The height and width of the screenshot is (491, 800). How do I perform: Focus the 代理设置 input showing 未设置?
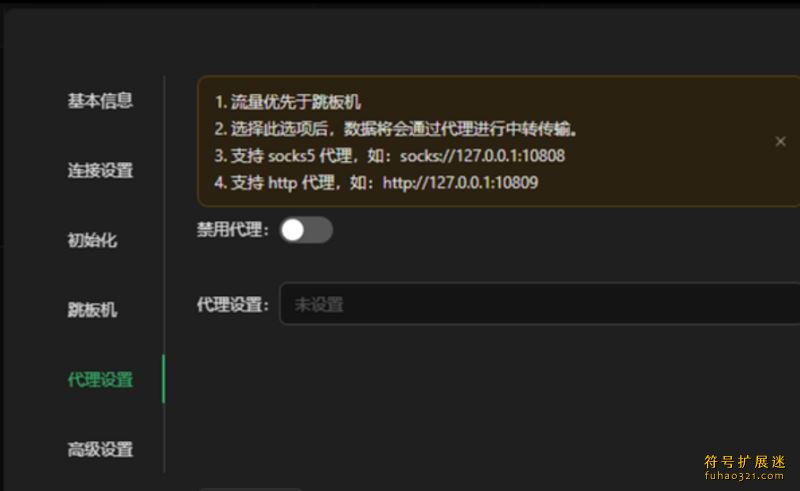[540, 304]
